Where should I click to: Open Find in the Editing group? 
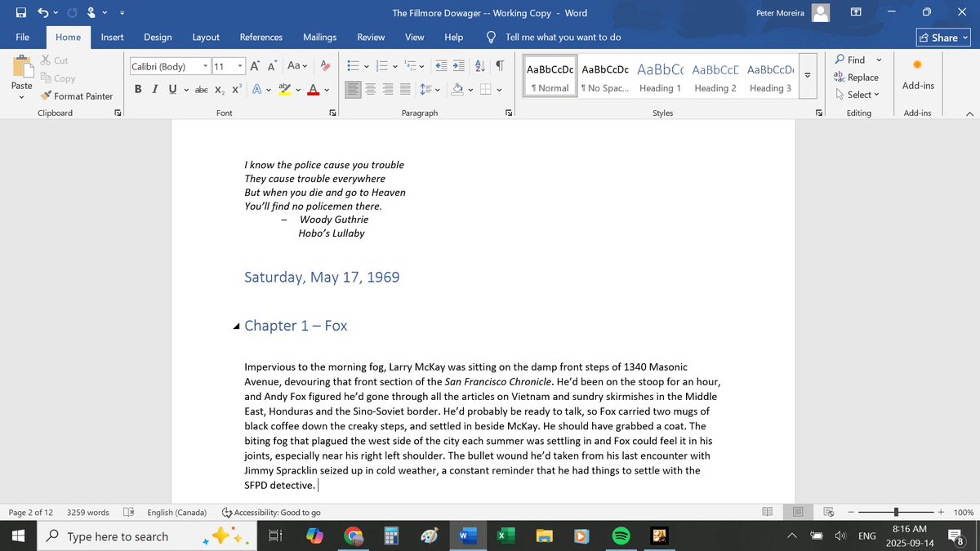point(852,59)
